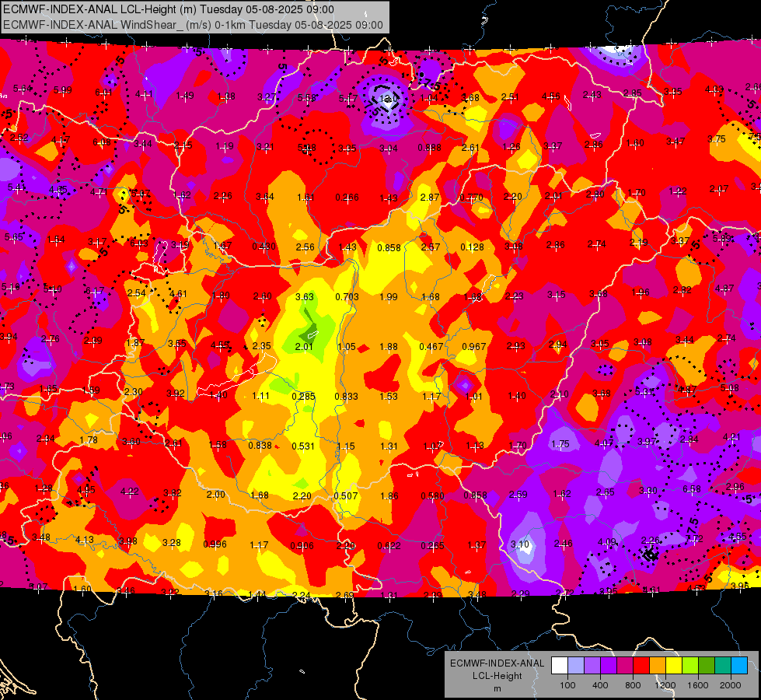This screenshot has height=700, width=761.
Task: Click wind shear value '0.467'
Action: [x=431, y=346]
